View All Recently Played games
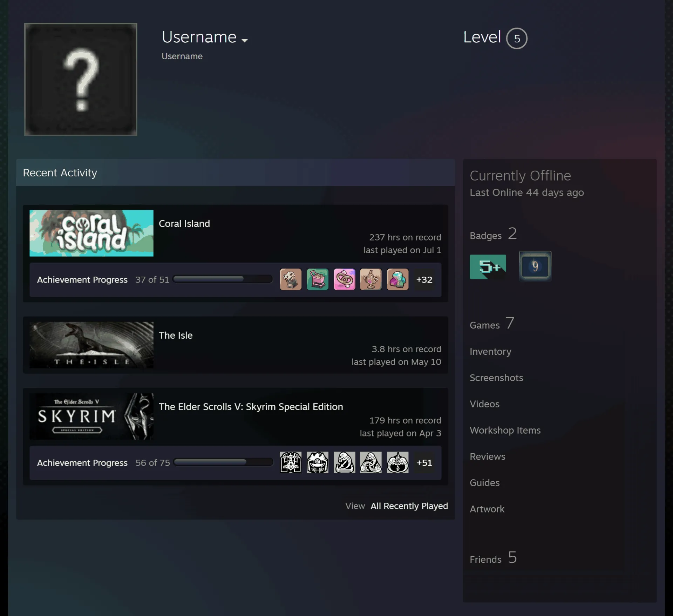 (409, 506)
